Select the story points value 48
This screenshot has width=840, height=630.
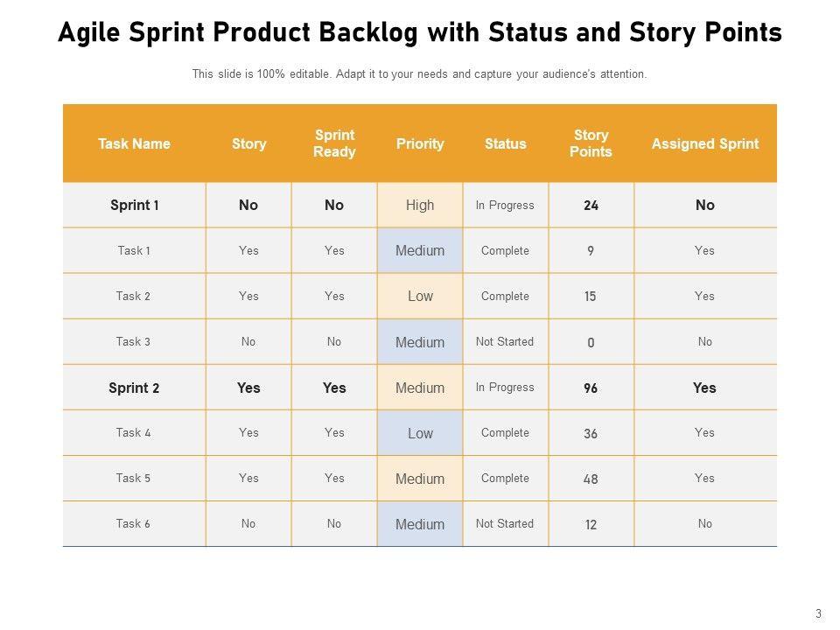click(x=591, y=479)
